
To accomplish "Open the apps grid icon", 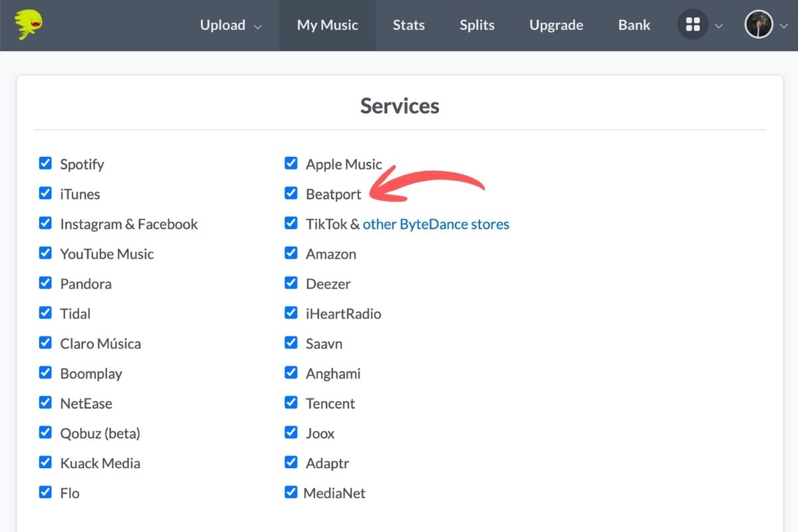I will coord(693,25).
